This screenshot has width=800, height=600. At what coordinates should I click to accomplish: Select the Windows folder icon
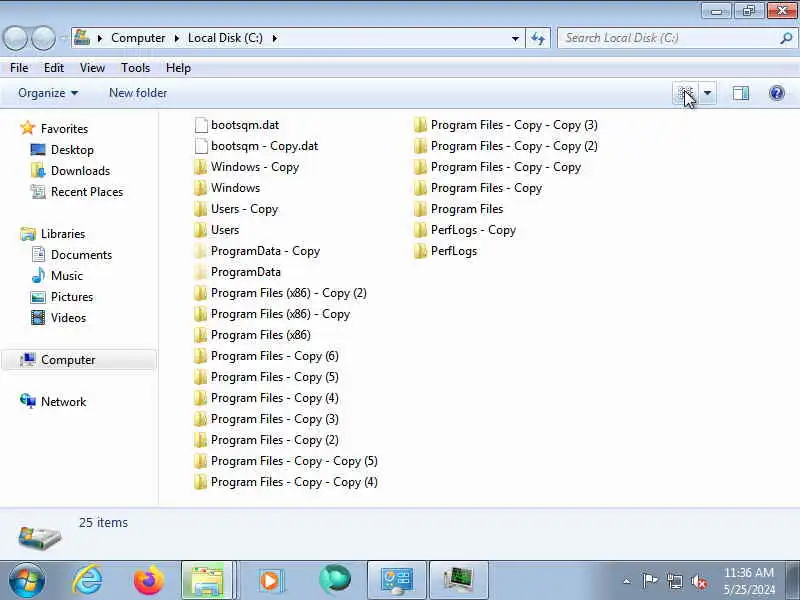(201, 188)
